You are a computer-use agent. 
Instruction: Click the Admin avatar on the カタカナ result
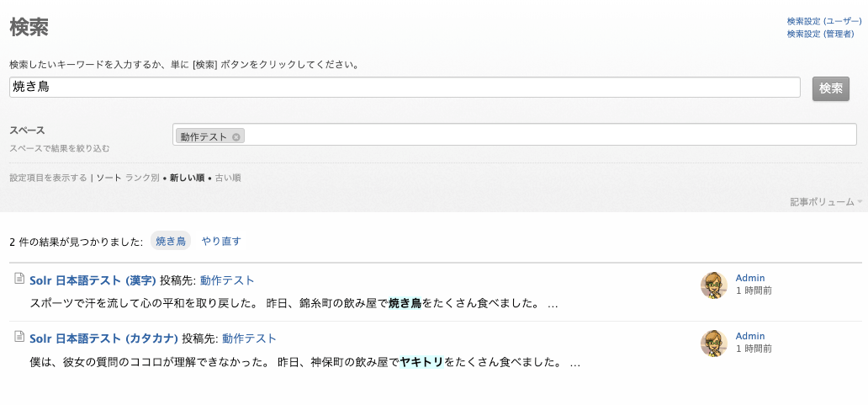pyautogui.click(x=713, y=343)
